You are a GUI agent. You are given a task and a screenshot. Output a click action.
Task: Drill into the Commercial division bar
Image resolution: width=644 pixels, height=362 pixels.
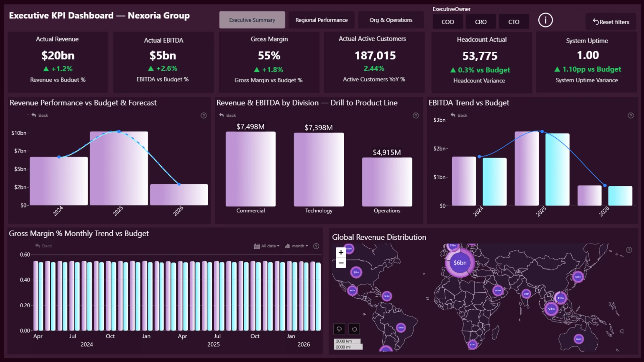(x=250, y=169)
